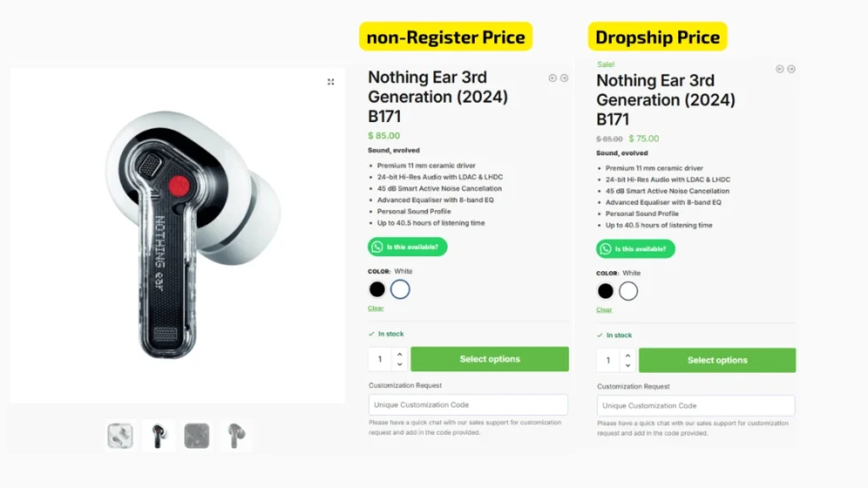Click the WhatsApp icon on the Dropship listing

pos(604,249)
